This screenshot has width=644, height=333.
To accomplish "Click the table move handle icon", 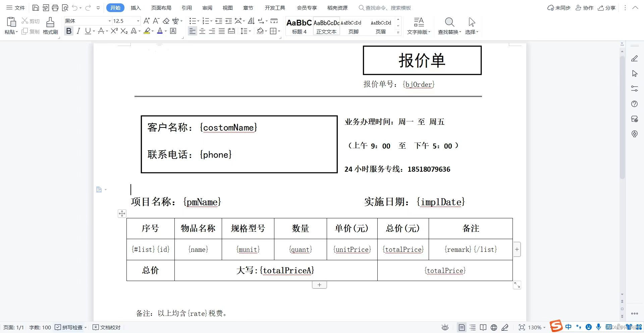I will 122,213.
